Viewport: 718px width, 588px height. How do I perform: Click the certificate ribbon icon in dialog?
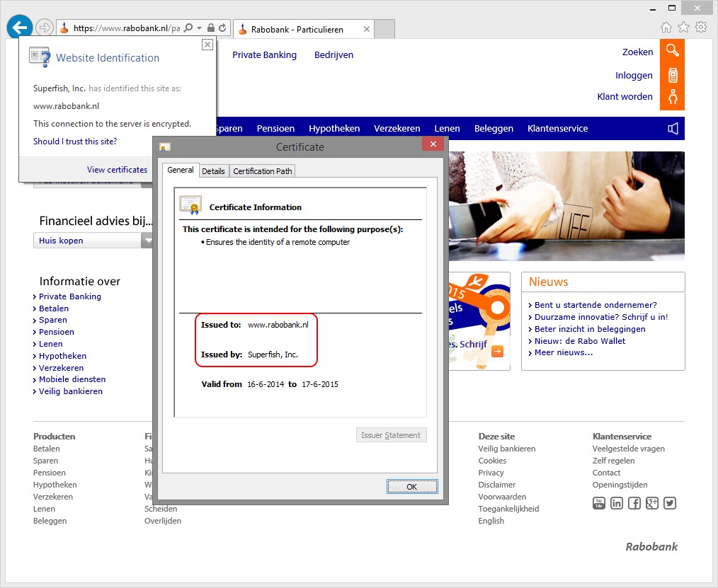click(x=190, y=205)
